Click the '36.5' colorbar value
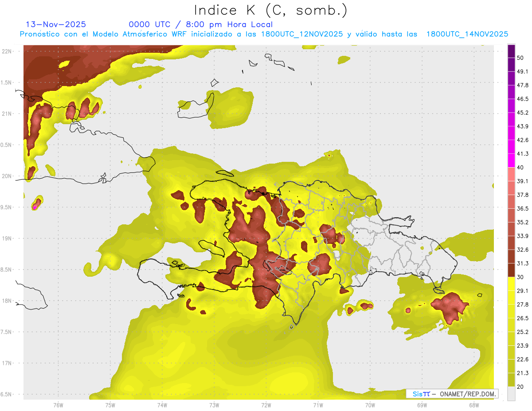Viewport: 532px width, 411px height. 523,208
